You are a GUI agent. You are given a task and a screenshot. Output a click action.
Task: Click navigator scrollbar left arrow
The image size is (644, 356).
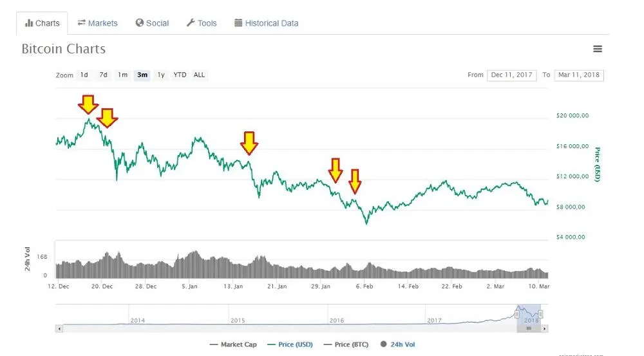59,328
